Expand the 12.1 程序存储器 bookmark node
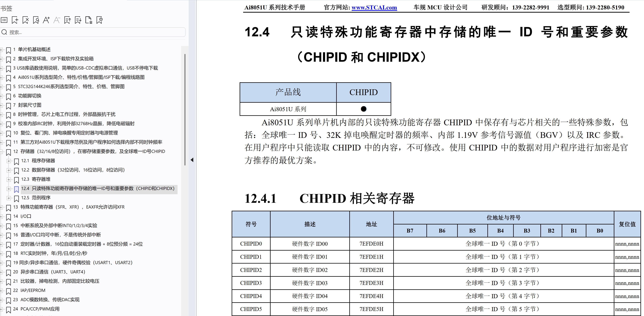Viewport: 644px width, 316px height. pos(9,161)
